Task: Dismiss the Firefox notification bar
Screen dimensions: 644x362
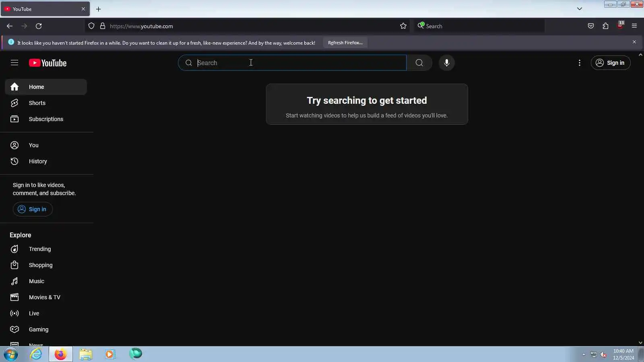Action: (x=634, y=42)
